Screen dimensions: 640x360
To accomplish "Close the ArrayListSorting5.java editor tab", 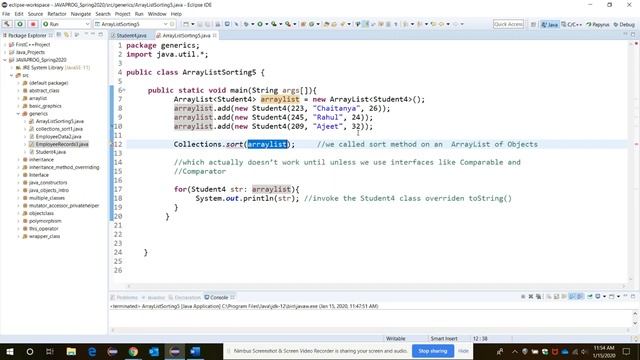I will click(x=214, y=36).
